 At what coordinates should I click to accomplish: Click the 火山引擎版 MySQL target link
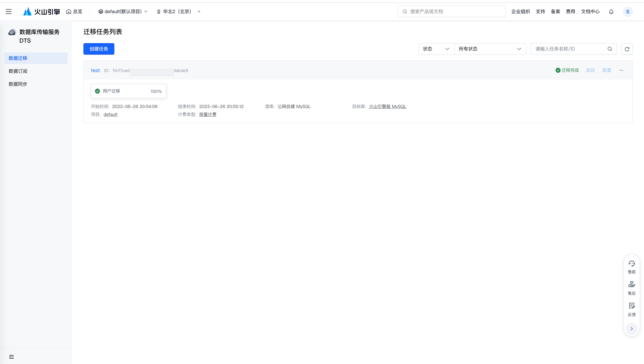(x=388, y=107)
